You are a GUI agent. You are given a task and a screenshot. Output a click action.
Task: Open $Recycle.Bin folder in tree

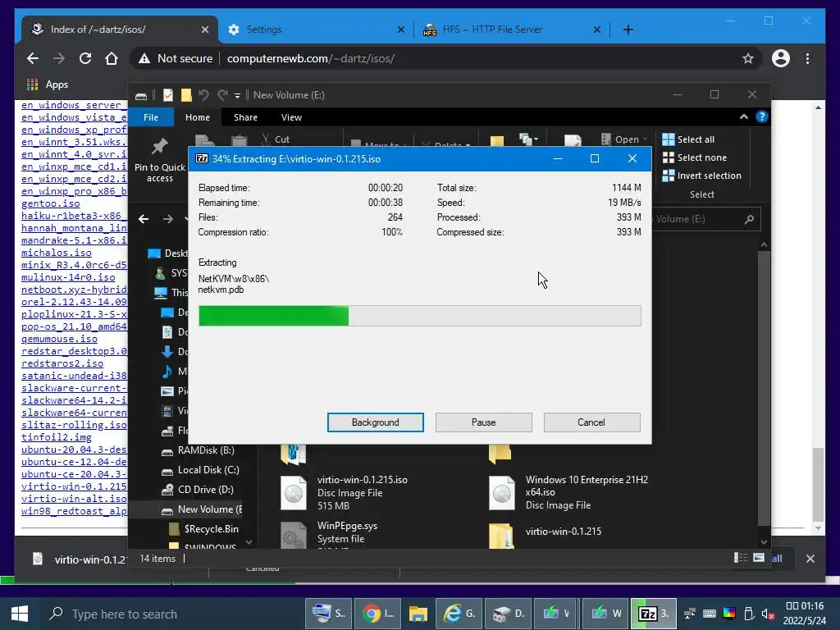coord(211,529)
